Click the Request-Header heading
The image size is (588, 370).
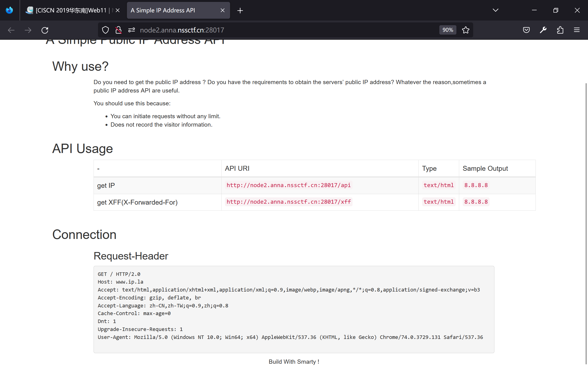(x=131, y=256)
